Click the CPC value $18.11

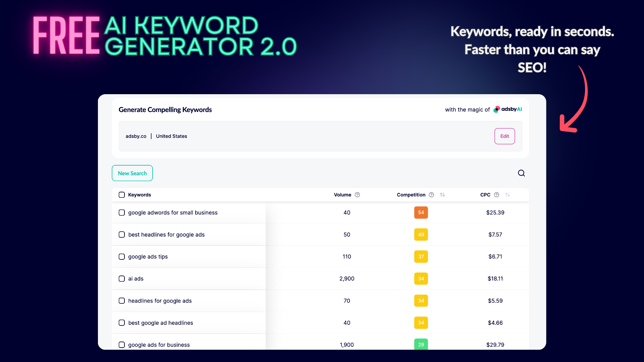coord(495,279)
